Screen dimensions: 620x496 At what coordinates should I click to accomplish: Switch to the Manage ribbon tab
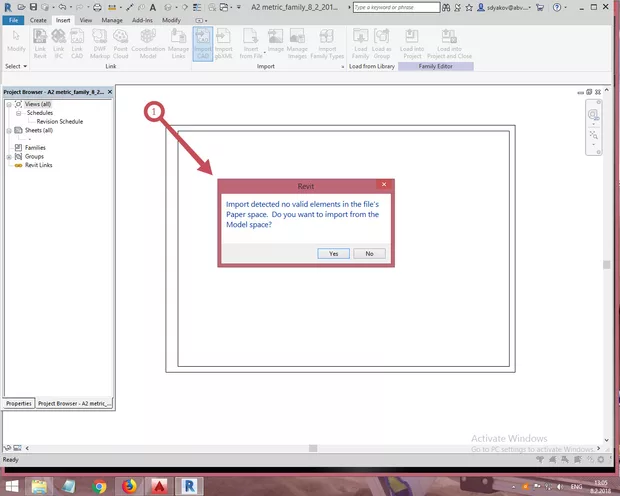click(112, 19)
